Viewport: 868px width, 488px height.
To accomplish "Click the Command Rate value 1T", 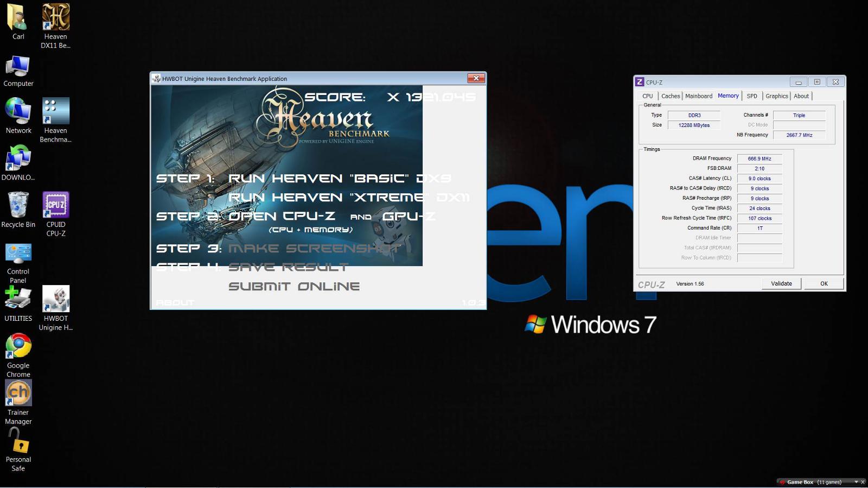I will [759, 228].
